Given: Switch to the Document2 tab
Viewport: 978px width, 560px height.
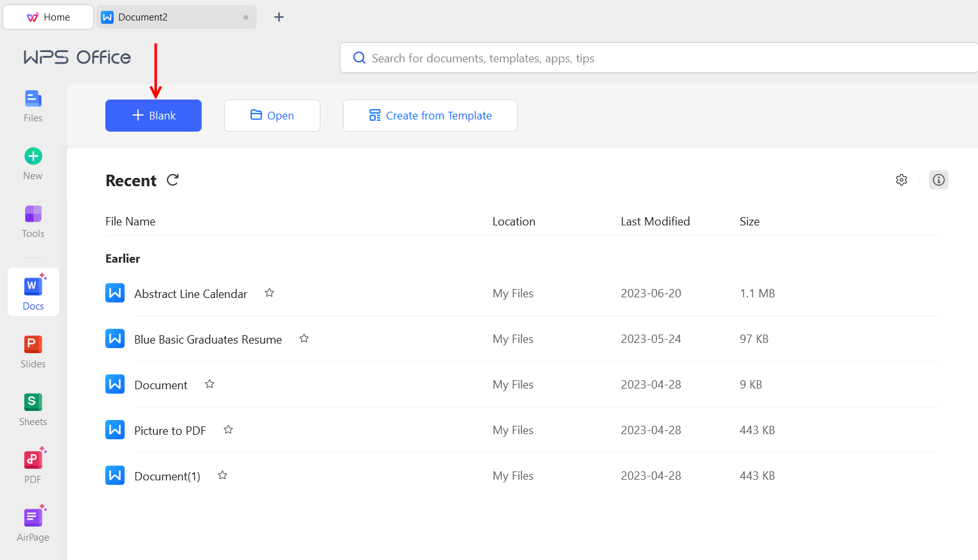Looking at the screenshot, I should coord(170,17).
